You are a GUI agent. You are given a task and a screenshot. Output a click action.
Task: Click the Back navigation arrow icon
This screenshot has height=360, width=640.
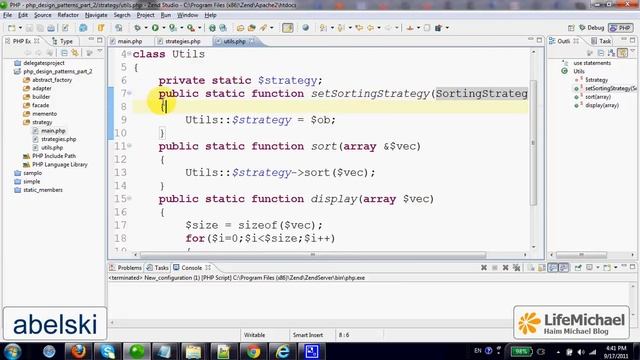(x=370, y=28)
